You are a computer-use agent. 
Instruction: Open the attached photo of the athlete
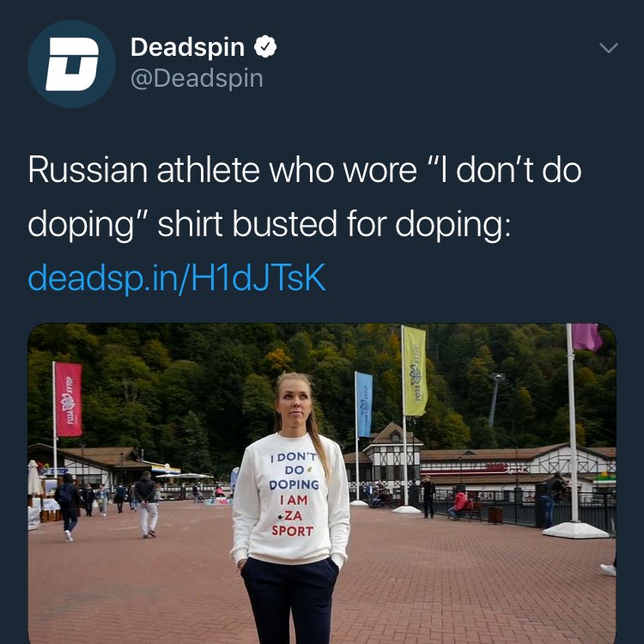click(322, 483)
